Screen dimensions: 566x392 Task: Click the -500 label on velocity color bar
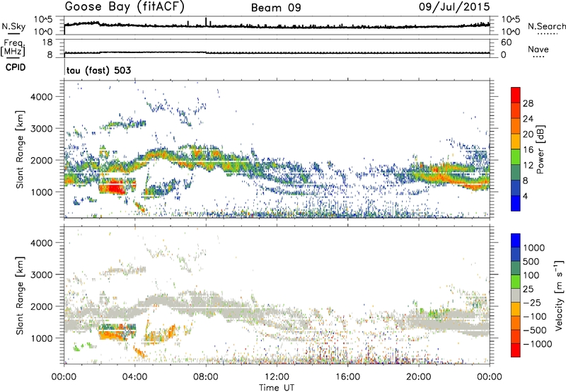click(x=534, y=330)
